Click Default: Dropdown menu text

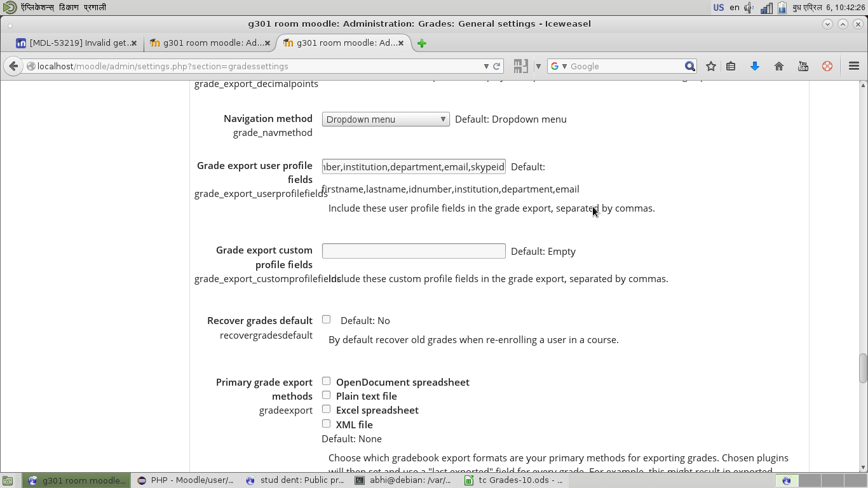coord(511,119)
